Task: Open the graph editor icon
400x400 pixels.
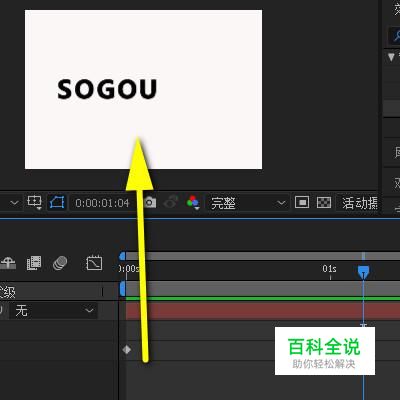Action: coord(94,263)
